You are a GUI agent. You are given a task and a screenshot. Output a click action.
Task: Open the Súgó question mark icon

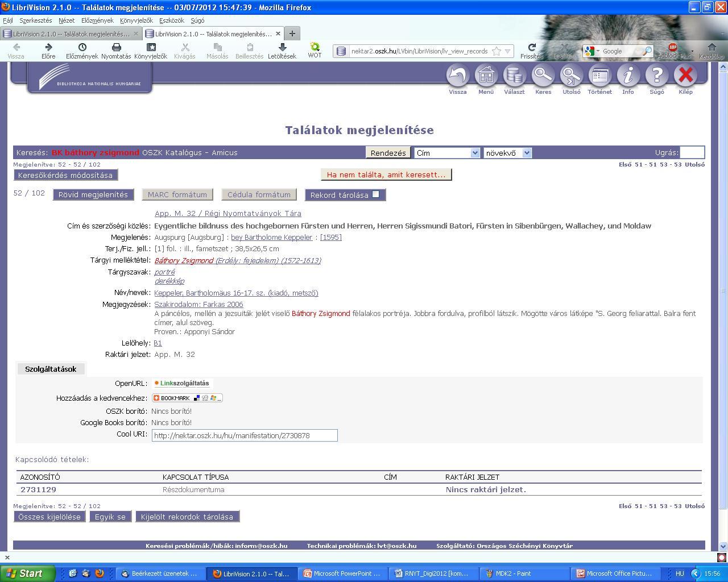pos(657,76)
